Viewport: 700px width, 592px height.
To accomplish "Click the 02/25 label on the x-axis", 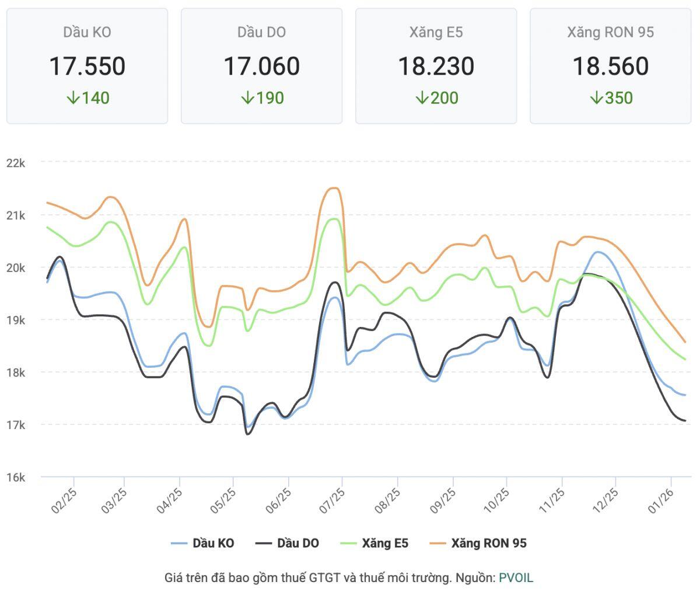I will coord(64,501).
